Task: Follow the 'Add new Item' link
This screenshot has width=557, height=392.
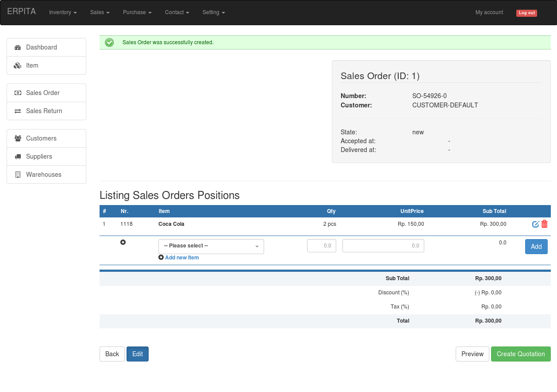Action: click(x=181, y=258)
